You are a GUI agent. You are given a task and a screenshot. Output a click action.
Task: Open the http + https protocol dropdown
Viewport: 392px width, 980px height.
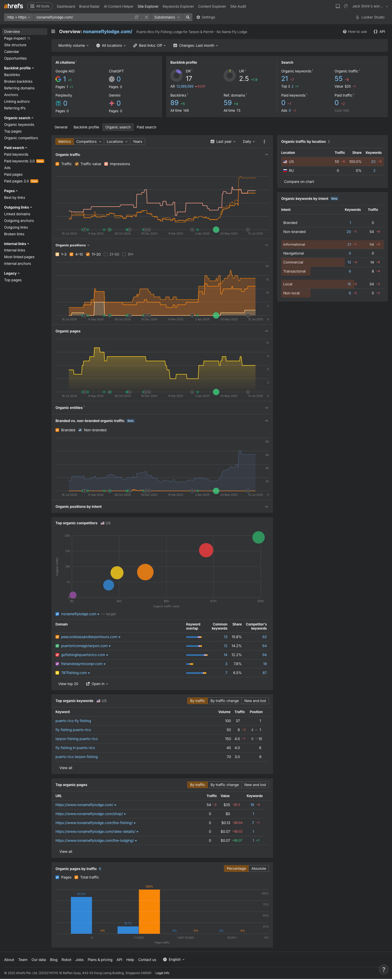(19, 17)
